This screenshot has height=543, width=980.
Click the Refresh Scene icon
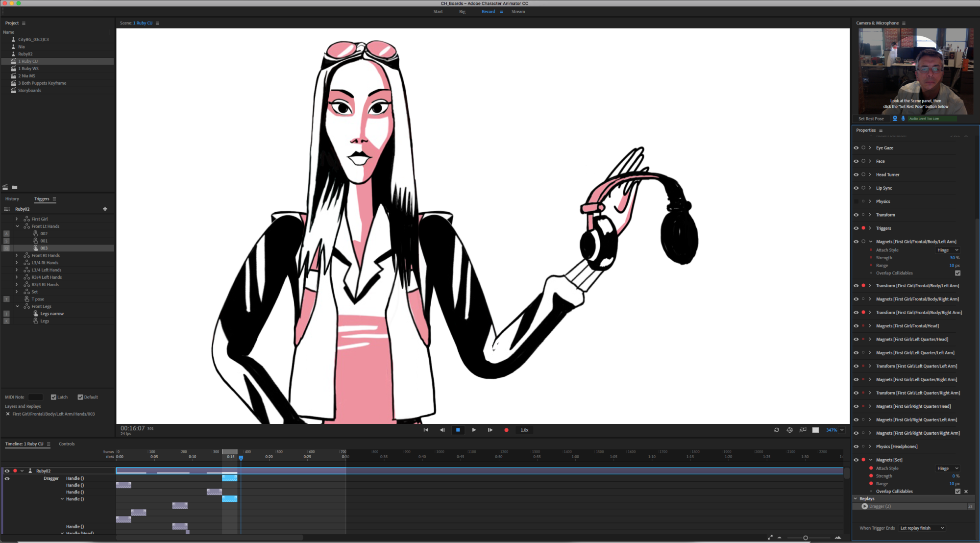776,430
